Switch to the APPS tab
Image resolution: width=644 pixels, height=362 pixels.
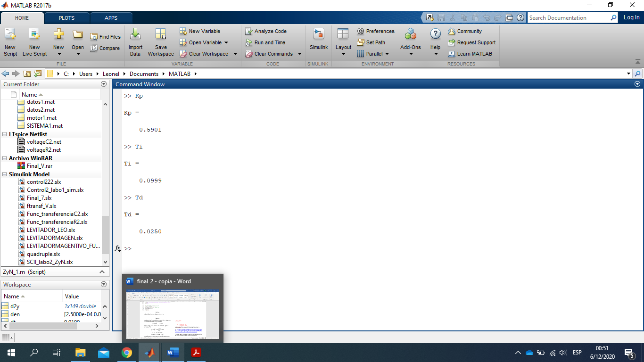[x=111, y=18]
